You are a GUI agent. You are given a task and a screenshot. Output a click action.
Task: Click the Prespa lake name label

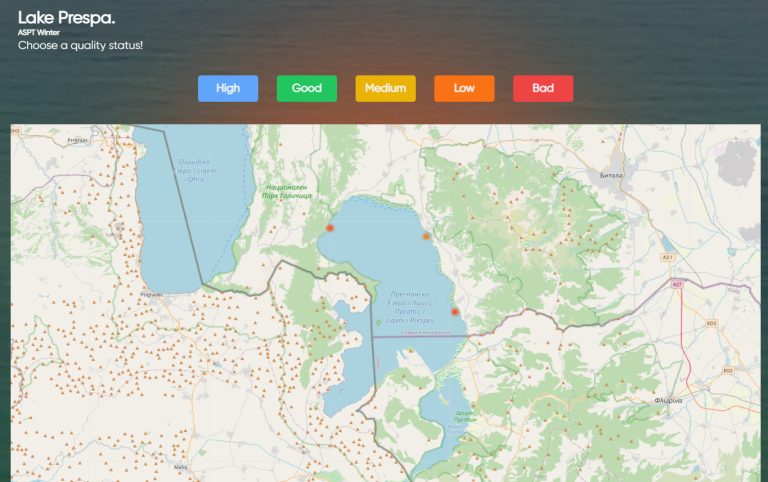(410, 307)
